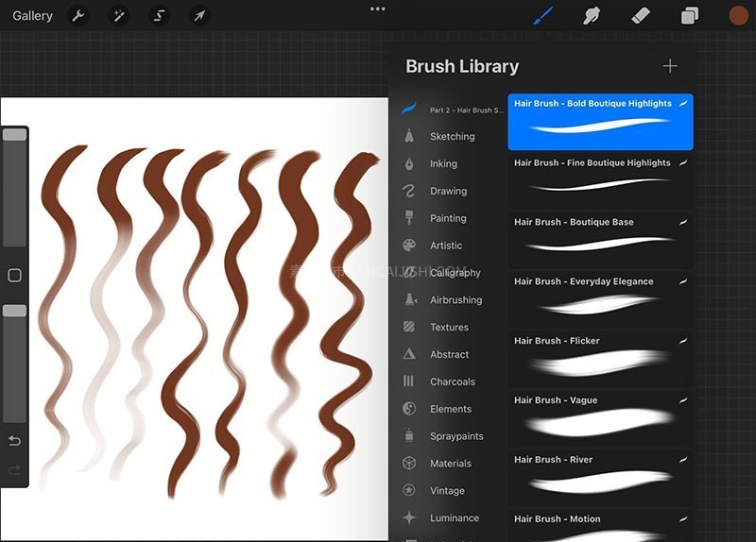The image size is (756, 542).
Task: Click the Elements yin-yang icon
Action: [409, 409]
